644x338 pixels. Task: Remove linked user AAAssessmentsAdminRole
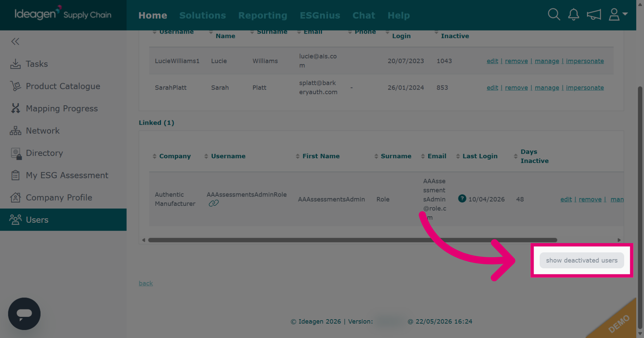(590, 199)
